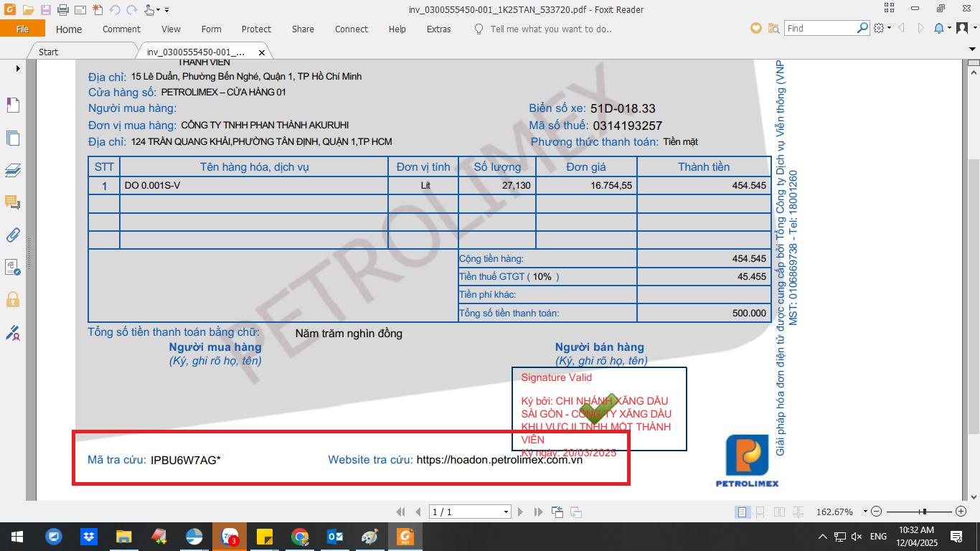Open the Share ribbon tab
The height and width of the screenshot is (551, 980).
point(303,29)
